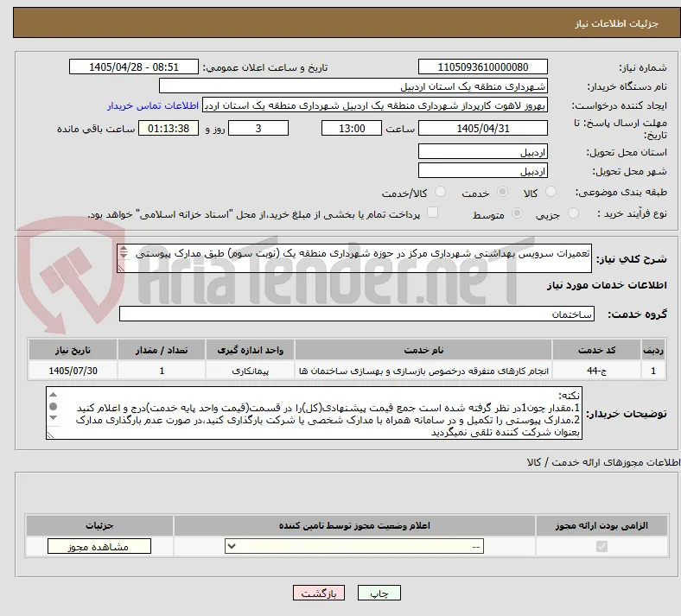Toggle the mandatory license checkbox
Image resolution: width=681 pixels, height=616 pixels.
[601, 546]
